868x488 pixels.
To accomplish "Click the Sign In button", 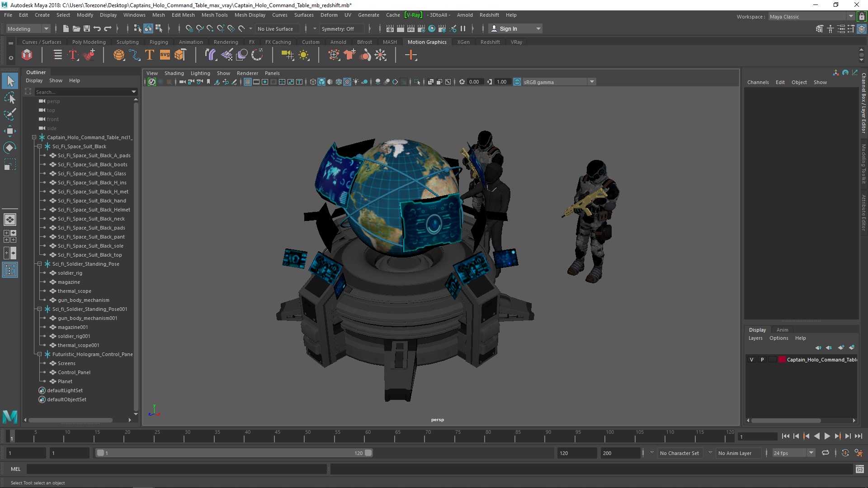I will pyautogui.click(x=515, y=28).
